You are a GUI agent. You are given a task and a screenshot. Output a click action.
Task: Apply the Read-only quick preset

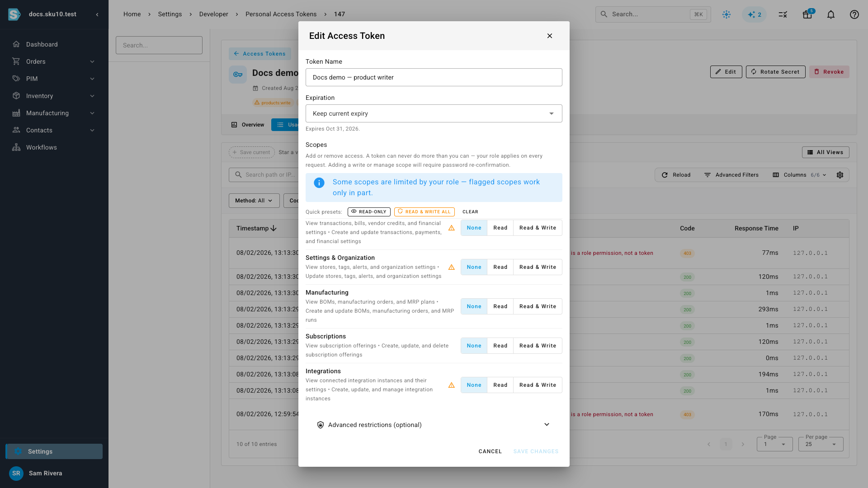[x=369, y=211]
